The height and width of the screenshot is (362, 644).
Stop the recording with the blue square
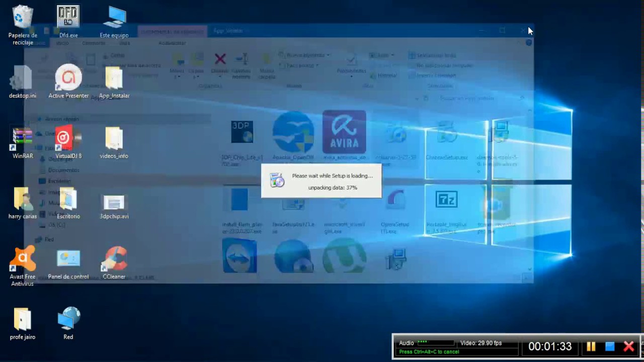click(610, 346)
